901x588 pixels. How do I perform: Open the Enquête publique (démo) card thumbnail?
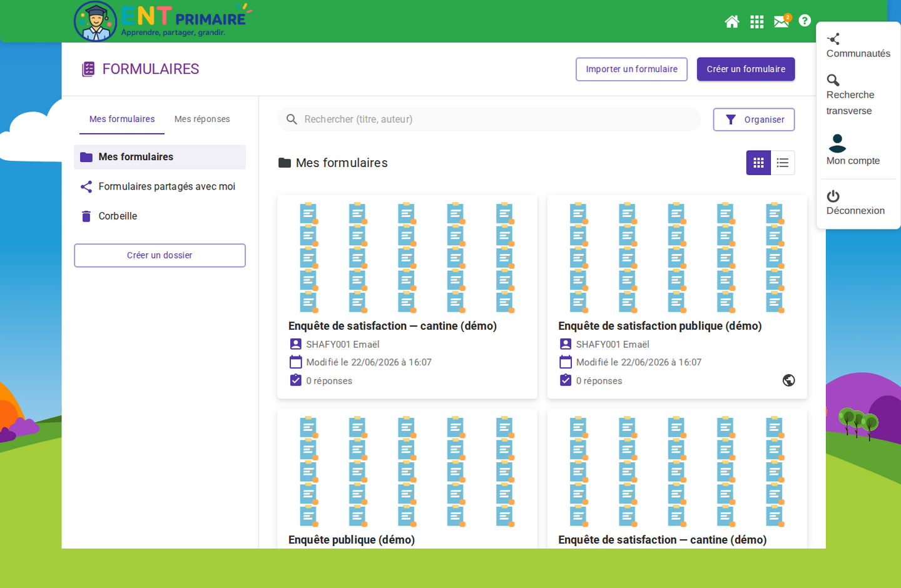pyautogui.click(x=407, y=472)
